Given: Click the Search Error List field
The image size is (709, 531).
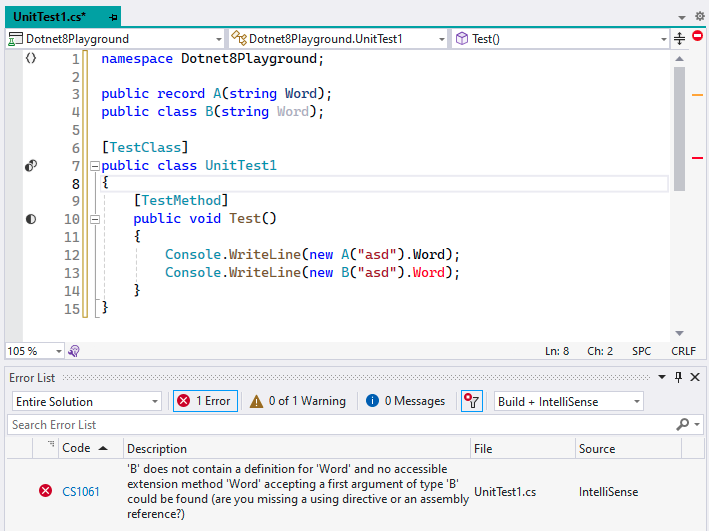Looking at the screenshot, I should coord(342,425).
